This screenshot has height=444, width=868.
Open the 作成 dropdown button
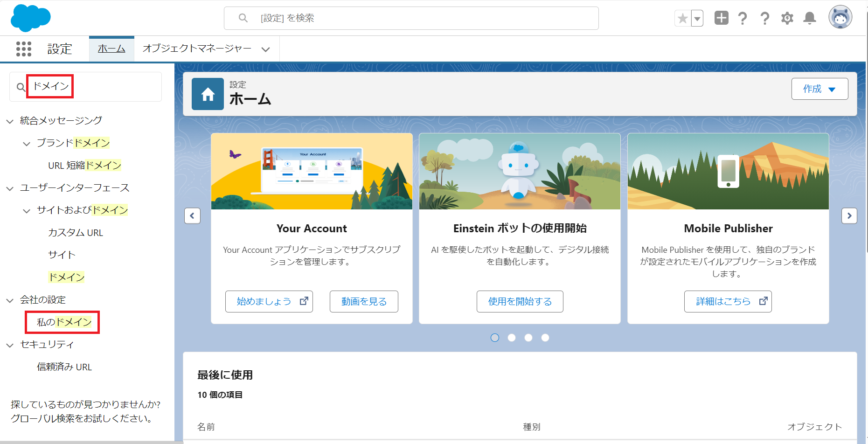coord(819,89)
